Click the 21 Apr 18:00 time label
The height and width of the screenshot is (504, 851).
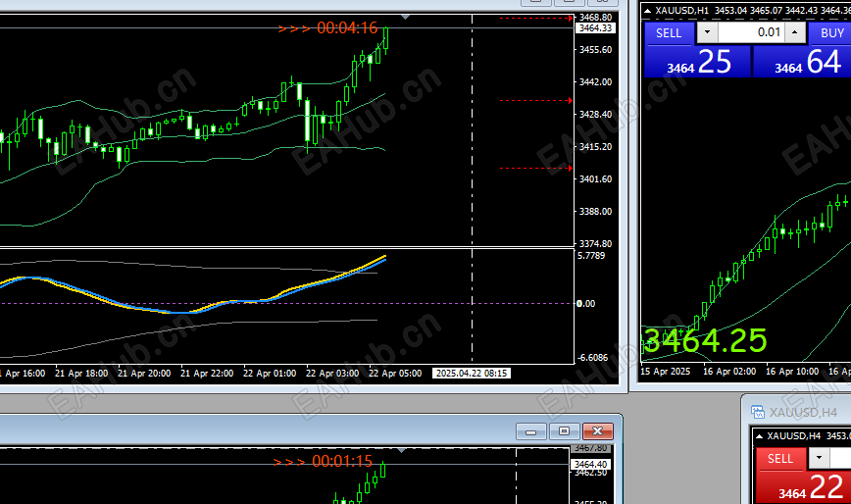pyautogui.click(x=81, y=374)
